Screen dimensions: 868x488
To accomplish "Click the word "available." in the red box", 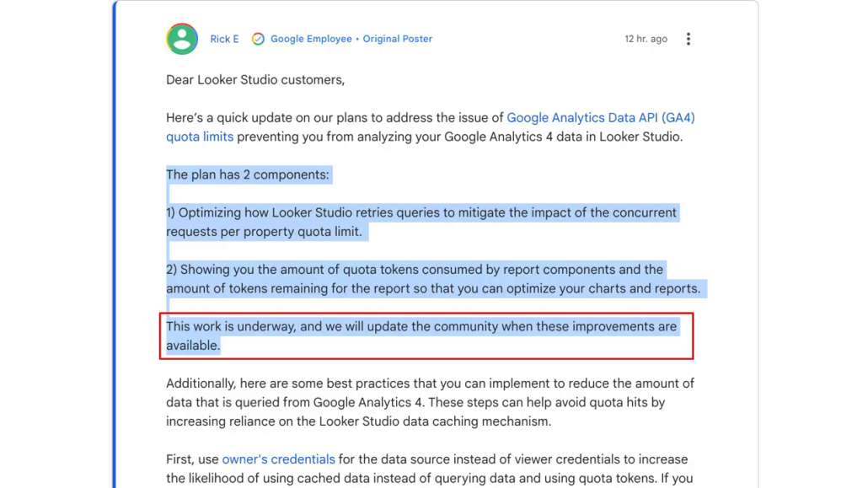I will 193,346.
